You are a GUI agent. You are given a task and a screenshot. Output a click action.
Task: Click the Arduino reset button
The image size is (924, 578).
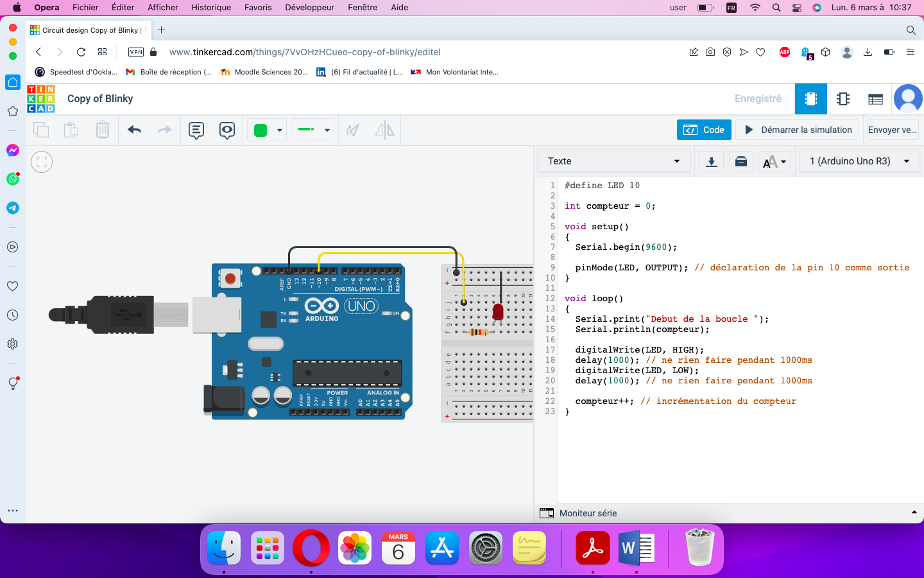coord(230,278)
